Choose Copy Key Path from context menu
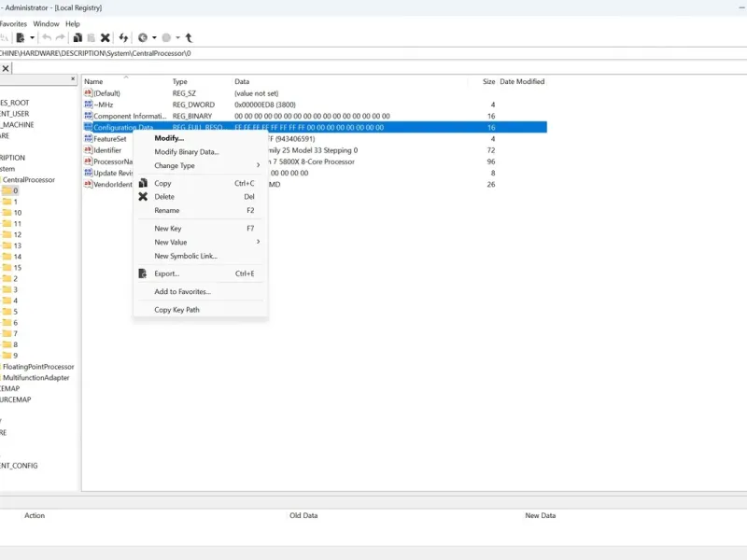Viewport: 747px width, 560px height. 176,310
